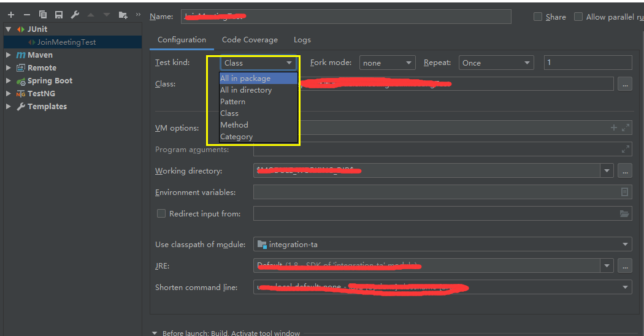Viewport: 644px width, 336px height.
Task: Switch to the Code Coverage tab
Action: (250, 40)
